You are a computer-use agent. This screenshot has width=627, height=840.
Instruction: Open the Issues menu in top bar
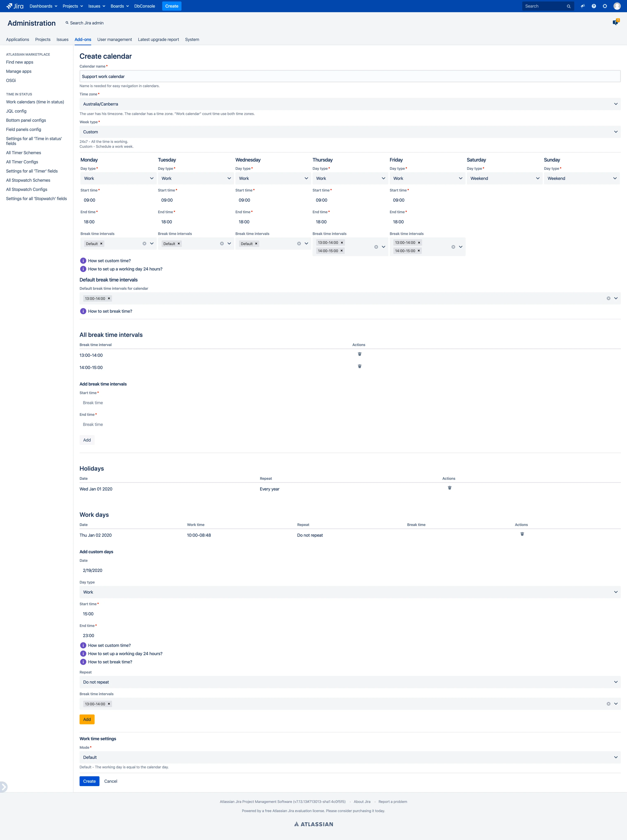tap(96, 6)
